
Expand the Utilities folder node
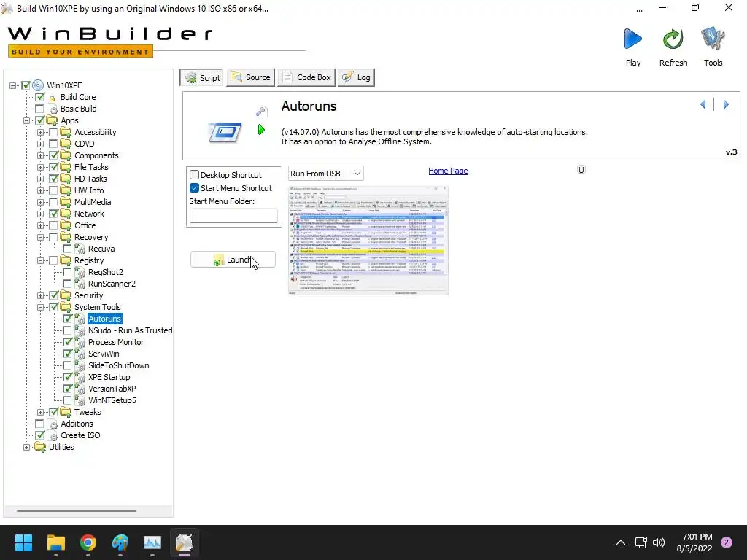pyautogui.click(x=26, y=447)
